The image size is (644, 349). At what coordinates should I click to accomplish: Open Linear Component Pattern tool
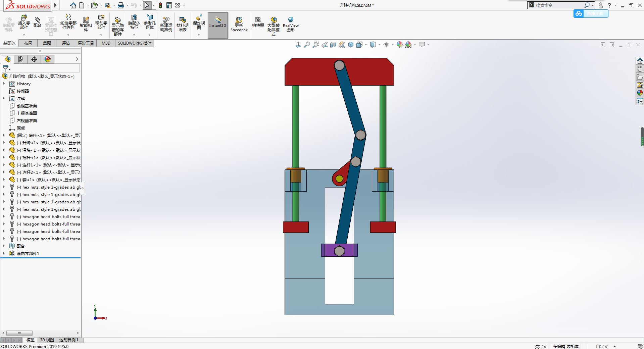68,22
